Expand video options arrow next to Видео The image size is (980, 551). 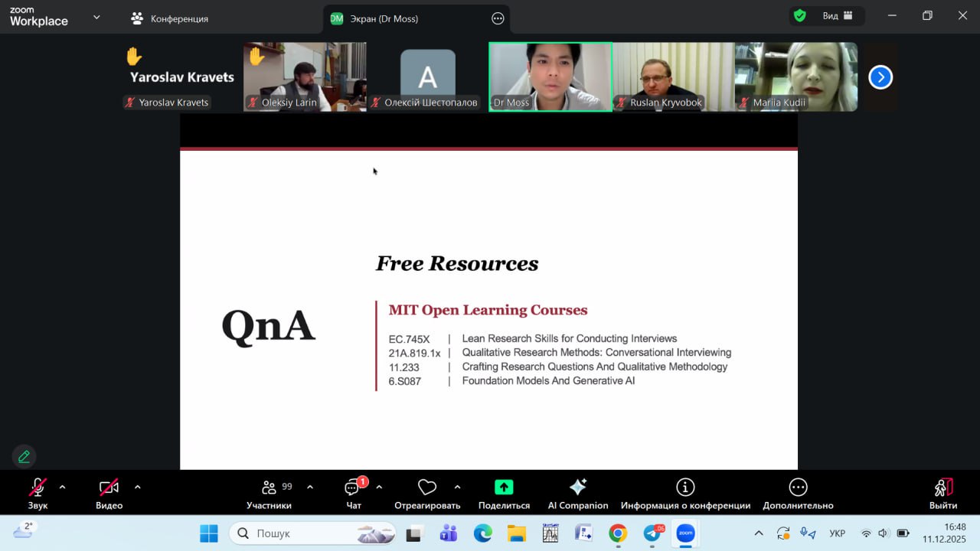(138, 487)
